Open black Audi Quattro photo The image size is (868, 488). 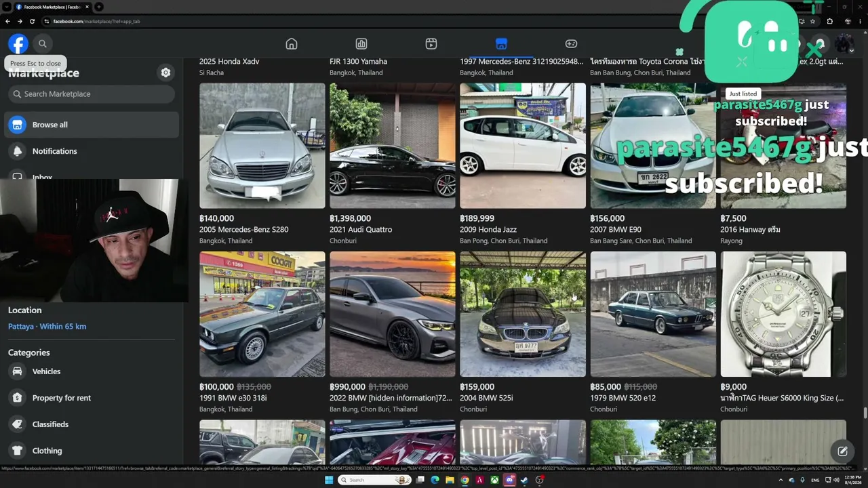point(393,146)
